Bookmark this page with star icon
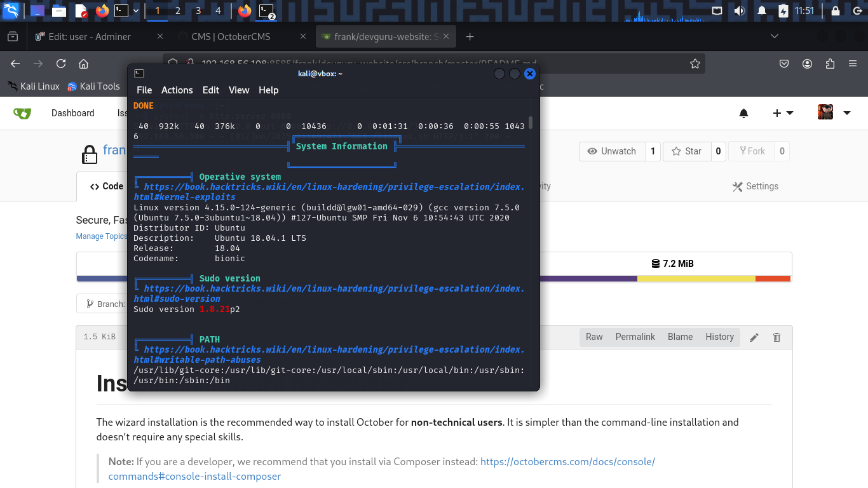This screenshot has height=488, width=868. pos(695,64)
